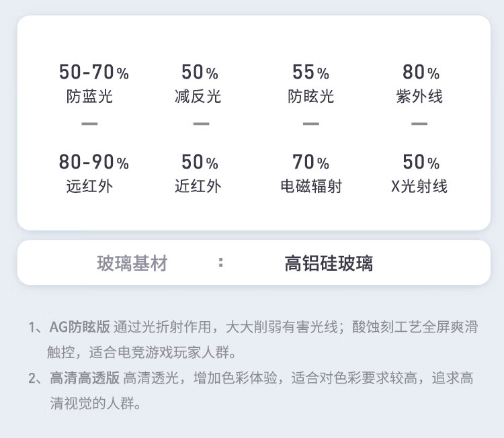Select the 防眩光 label

pyautogui.click(x=310, y=97)
